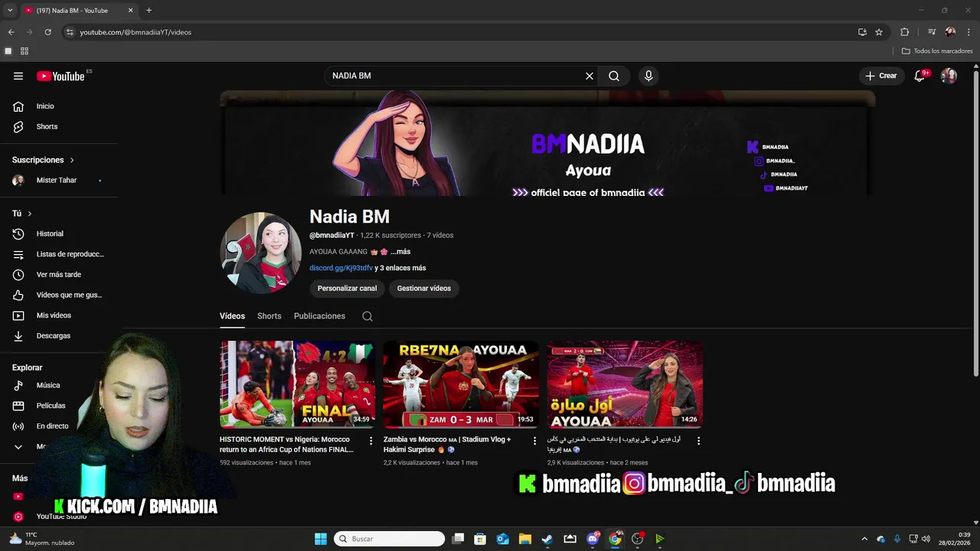This screenshot has width=980, height=551.
Task: Click Personalizar canal button
Action: coord(347,289)
